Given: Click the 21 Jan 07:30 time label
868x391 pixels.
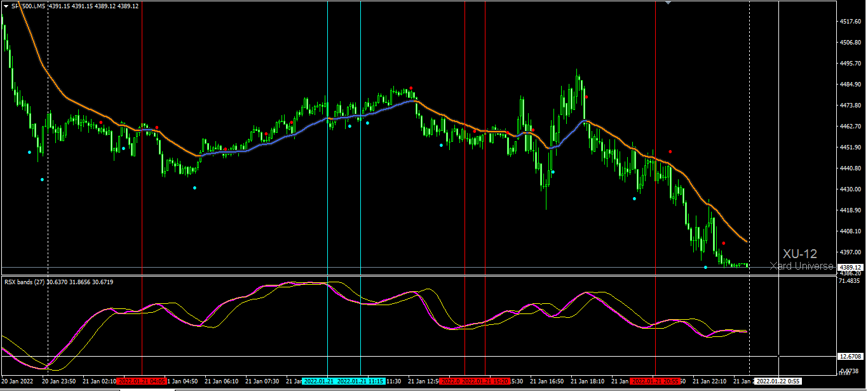Looking at the screenshot, I should click(262, 381).
